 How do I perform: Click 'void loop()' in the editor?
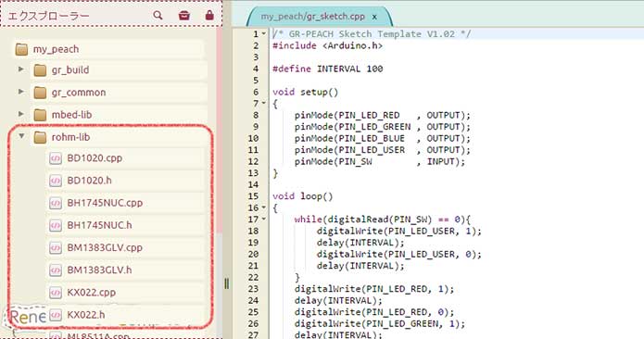click(302, 196)
